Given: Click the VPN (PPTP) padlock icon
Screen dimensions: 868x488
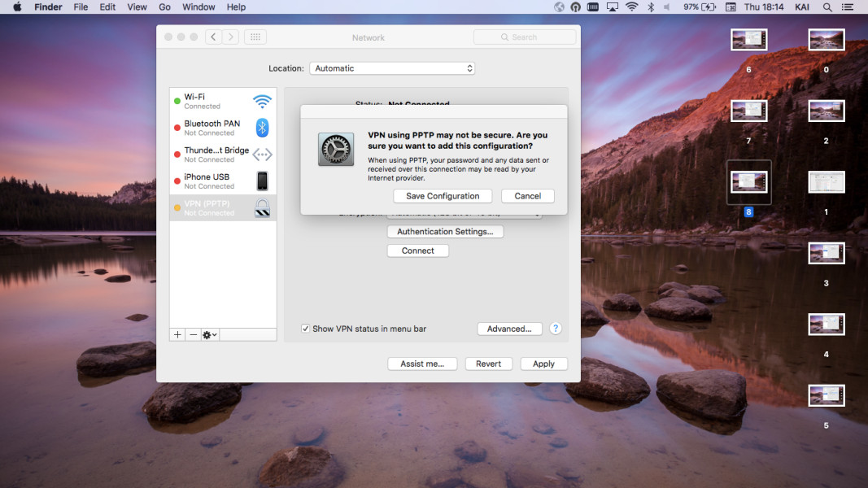Looking at the screenshot, I should (x=262, y=208).
